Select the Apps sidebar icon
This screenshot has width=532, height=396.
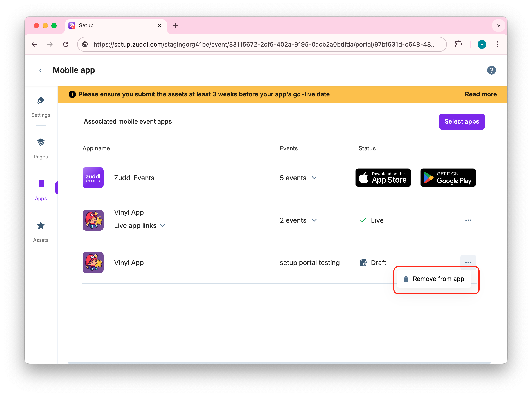[41, 184]
